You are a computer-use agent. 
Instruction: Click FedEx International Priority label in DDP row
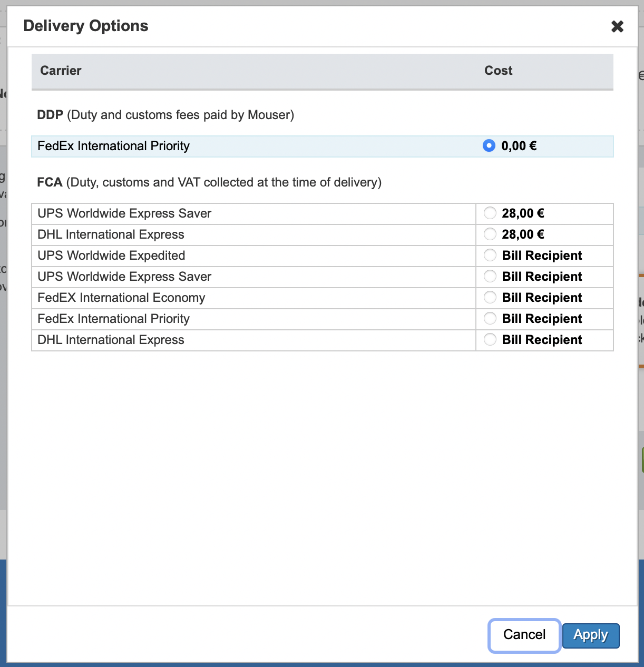click(x=113, y=146)
